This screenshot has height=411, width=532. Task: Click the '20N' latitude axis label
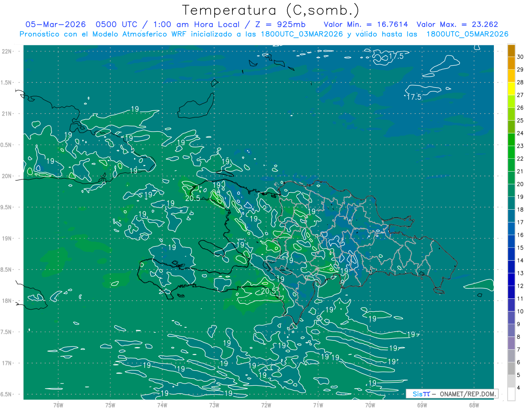click(7, 176)
